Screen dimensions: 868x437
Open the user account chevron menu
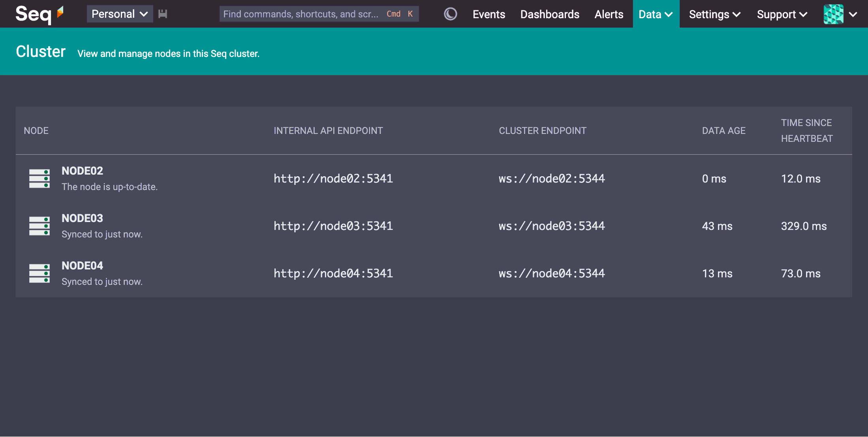pyautogui.click(x=853, y=15)
